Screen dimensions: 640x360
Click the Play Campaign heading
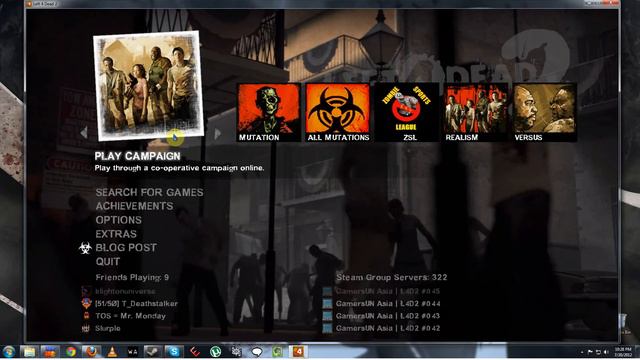[x=138, y=156]
